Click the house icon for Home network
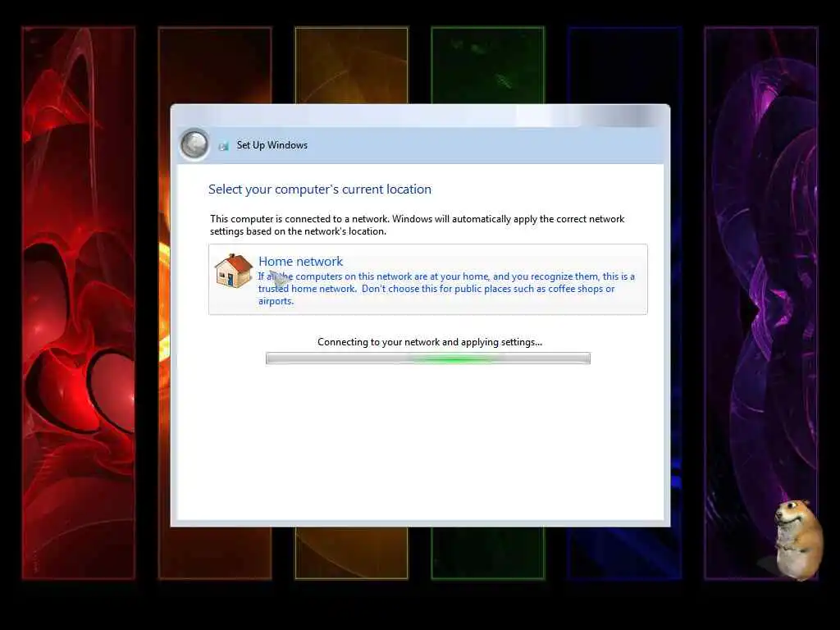 click(x=234, y=271)
